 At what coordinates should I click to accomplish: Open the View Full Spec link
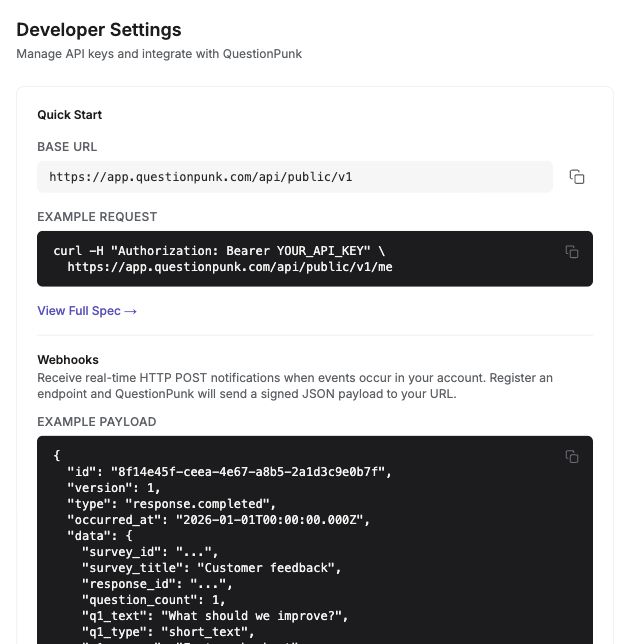[87, 311]
